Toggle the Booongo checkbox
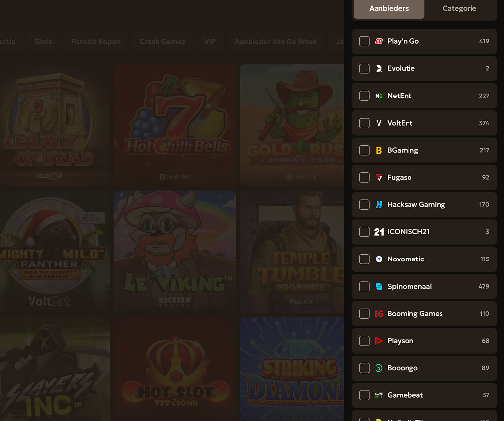The height and width of the screenshot is (421, 504). [364, 368]
